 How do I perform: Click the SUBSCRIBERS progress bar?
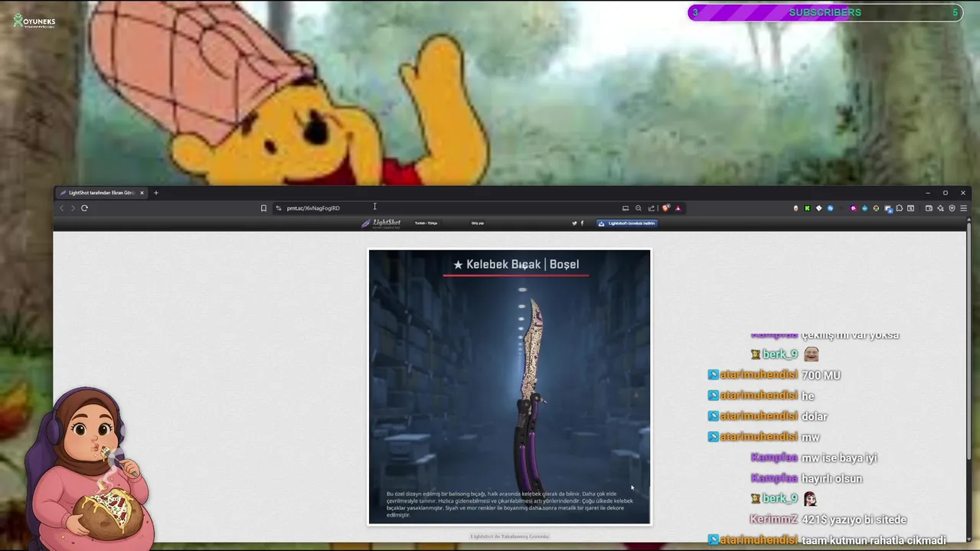pos(825,12)
